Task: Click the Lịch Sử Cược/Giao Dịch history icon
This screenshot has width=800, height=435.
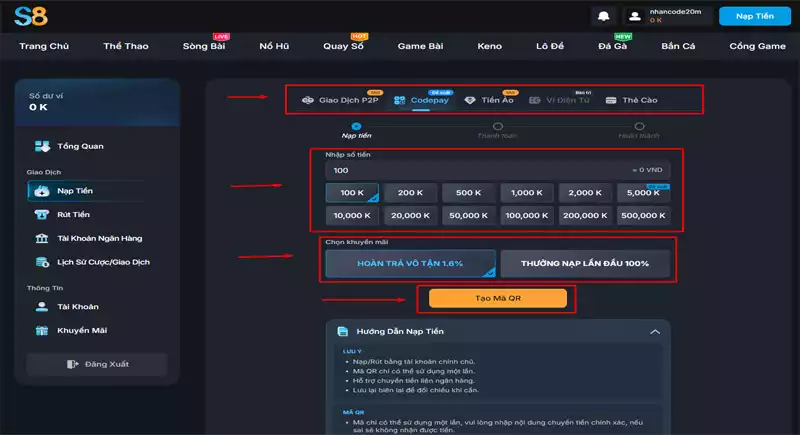Action: click(x=42, y=262)
